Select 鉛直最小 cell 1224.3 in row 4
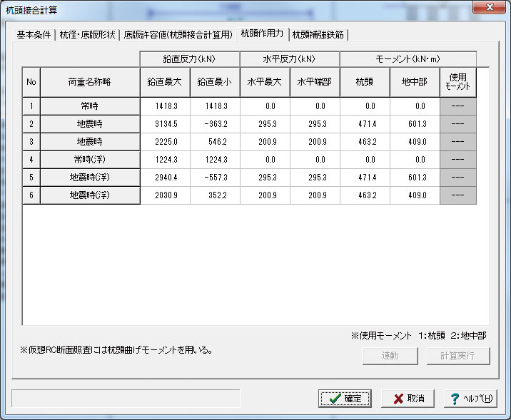Viewport: 511px width, 420px height. 215,160
